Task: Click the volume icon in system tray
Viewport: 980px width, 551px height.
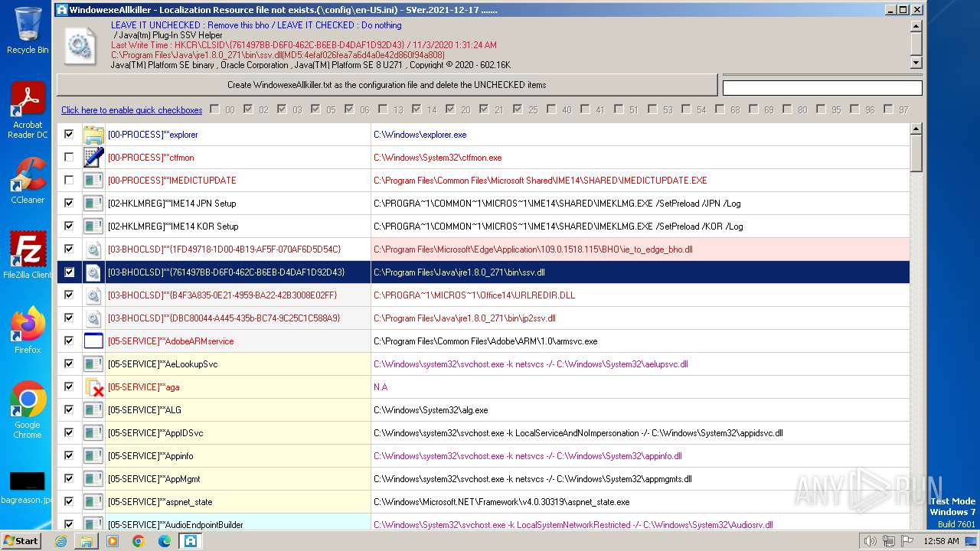Action: click(871, 541)
